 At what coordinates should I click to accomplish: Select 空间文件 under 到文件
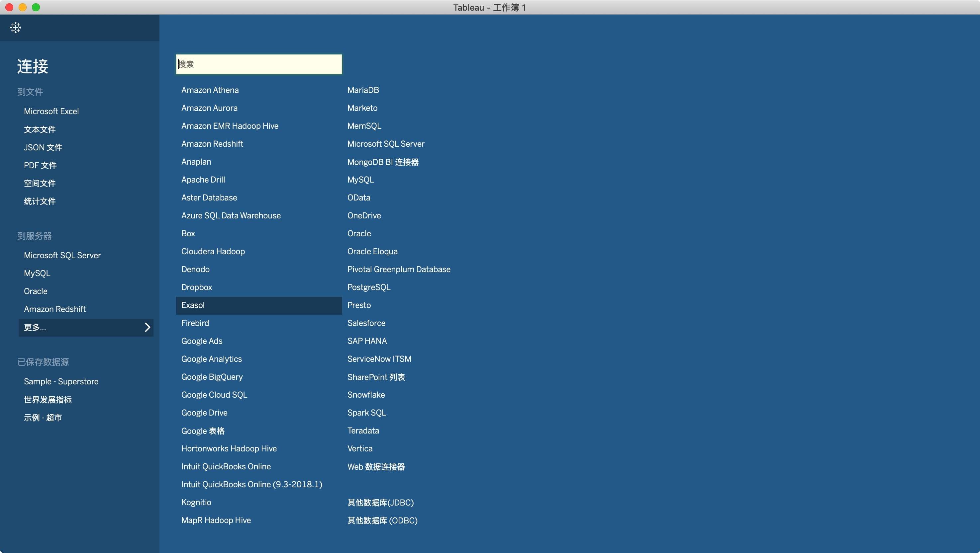(40, 183)
